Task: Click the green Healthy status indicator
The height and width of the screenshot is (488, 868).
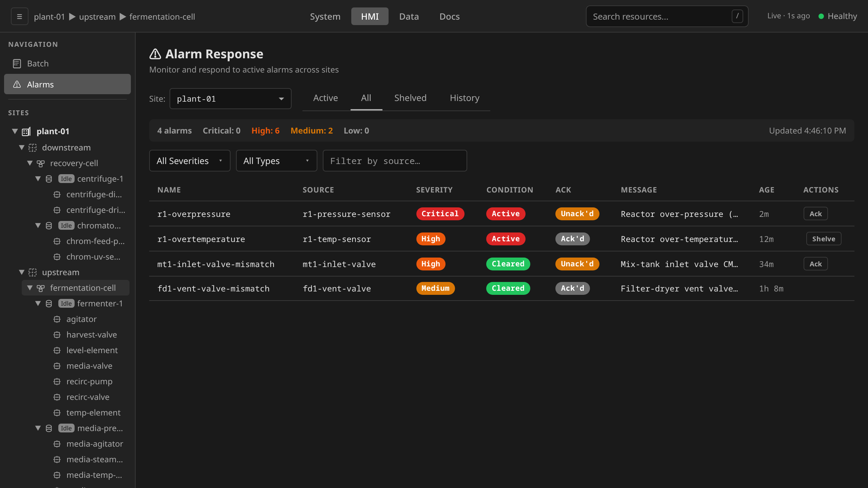Action: point(821,16)
